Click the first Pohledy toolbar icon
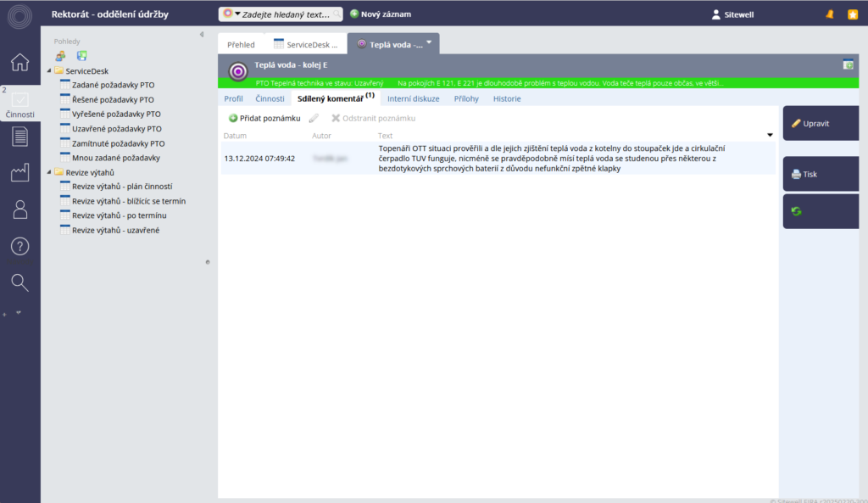The image size is (868, 503). pyautogui.click(x=60, y=56)
